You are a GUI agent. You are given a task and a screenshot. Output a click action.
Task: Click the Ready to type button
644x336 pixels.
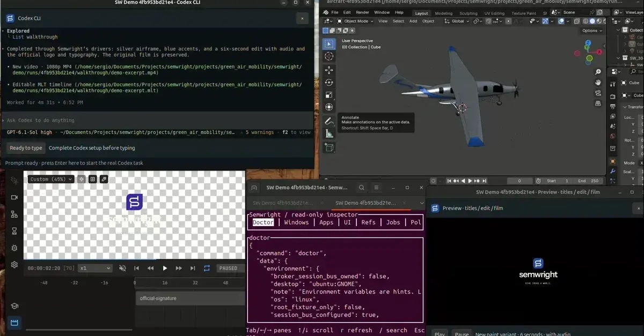[26, 148]
